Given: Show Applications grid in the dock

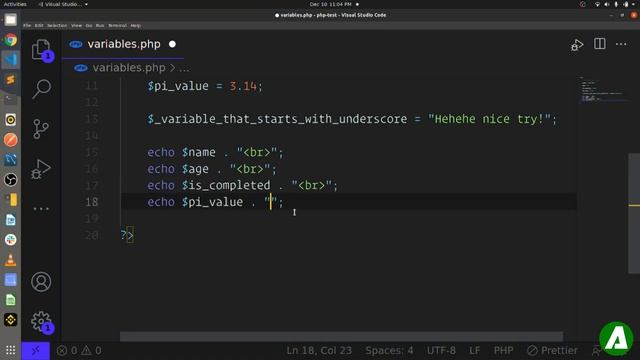Looking at the screenshot, I should click(x=11, y=350).
